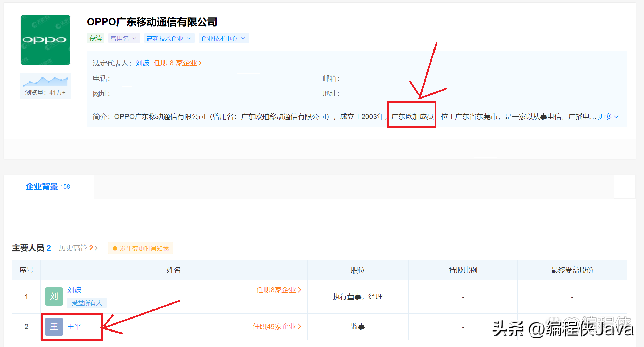
Task: Click the 职位 column header
Action: coord(358,270)
